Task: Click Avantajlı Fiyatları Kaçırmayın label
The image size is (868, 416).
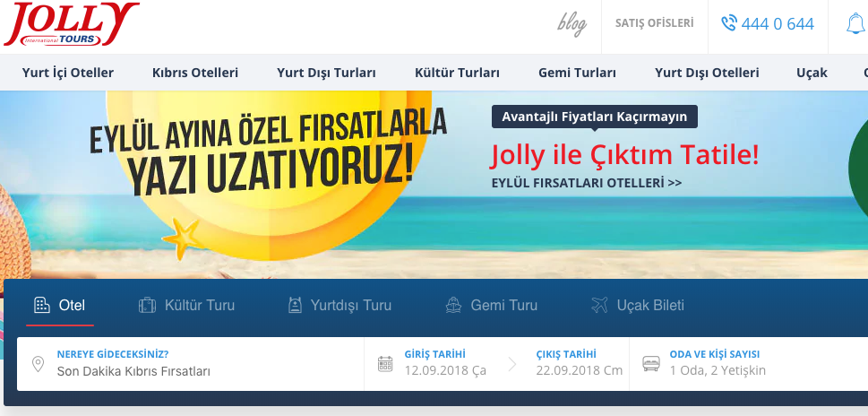Action: [x=595, y=117]
